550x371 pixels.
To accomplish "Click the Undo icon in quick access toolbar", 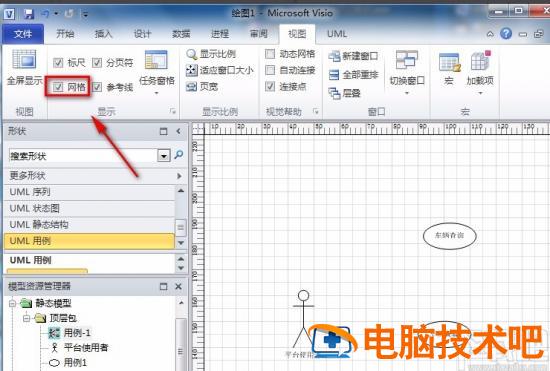I will (x=45, y=14).
